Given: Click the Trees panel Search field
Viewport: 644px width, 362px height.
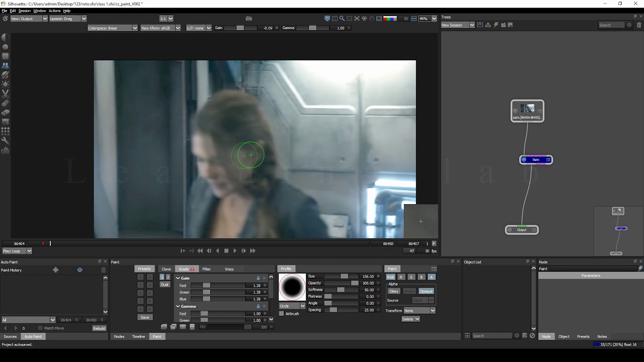Looking at the screenshot, I should 612,25.
